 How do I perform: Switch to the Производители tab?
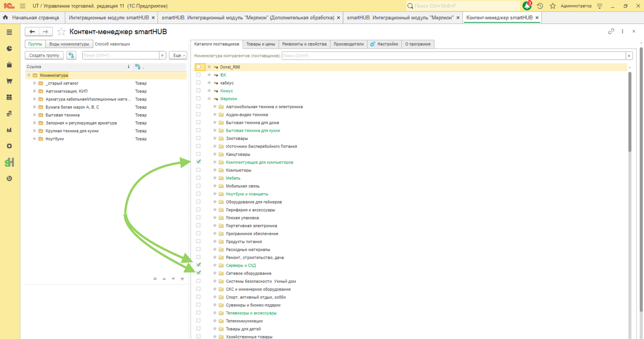click(x=348, y=44)
